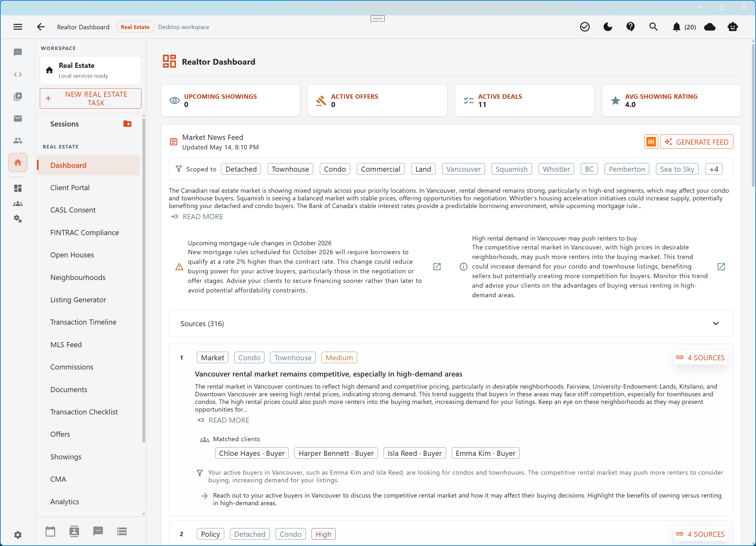756x546 pixels.
Task: Open the Avg Showing Rating card
Action: [671, 100]
